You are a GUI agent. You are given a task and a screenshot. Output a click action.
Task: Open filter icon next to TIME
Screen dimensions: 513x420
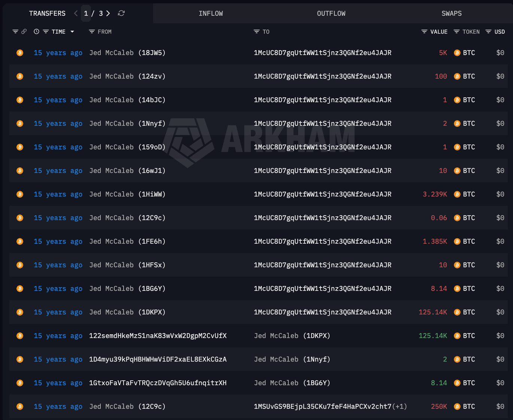coord(46,32)
